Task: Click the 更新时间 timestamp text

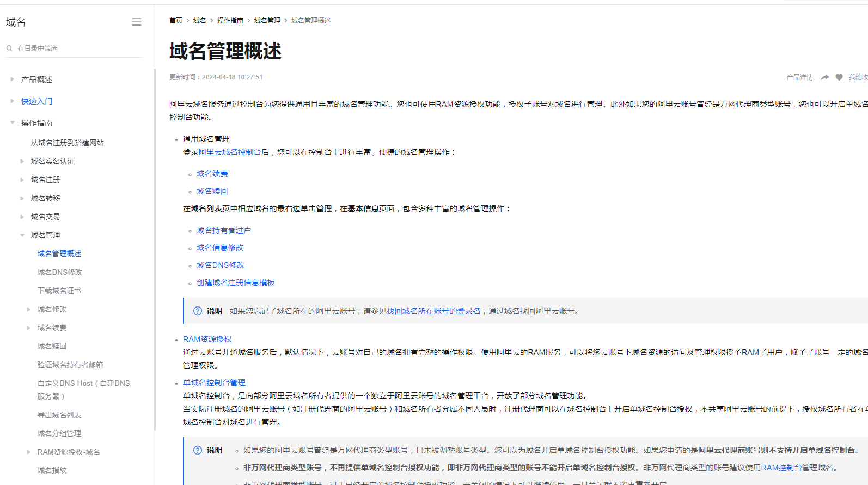Action: click(216, 77)
